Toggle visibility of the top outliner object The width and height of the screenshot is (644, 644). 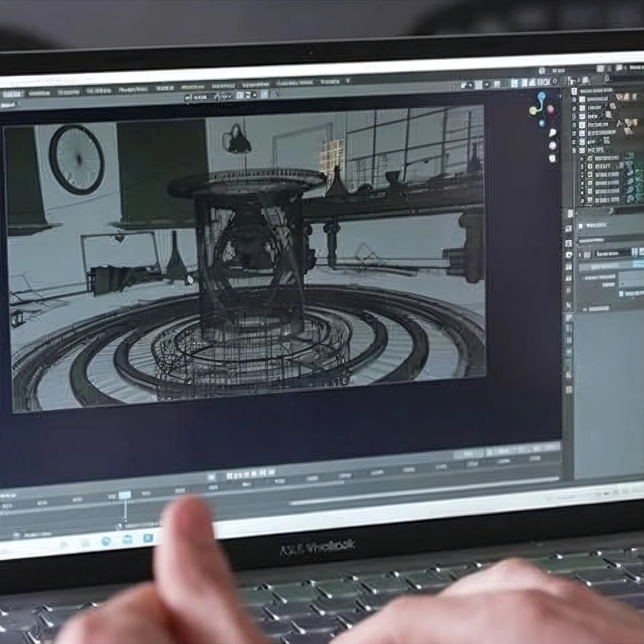point(629,97)
